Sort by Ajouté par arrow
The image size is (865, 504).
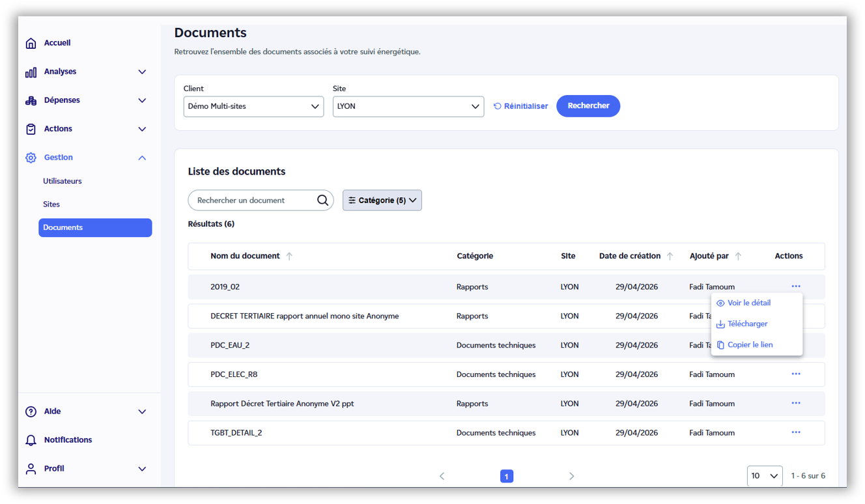pyautogui.click(x=738, y=257)
